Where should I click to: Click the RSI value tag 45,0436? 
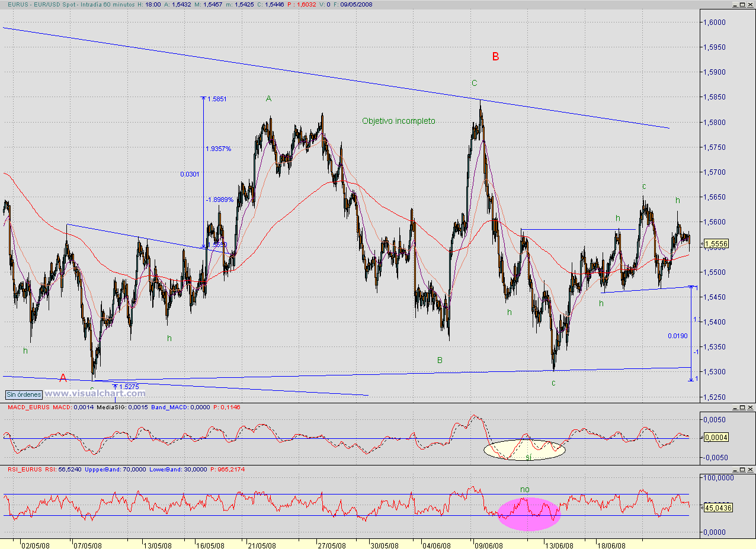point(718,507)
